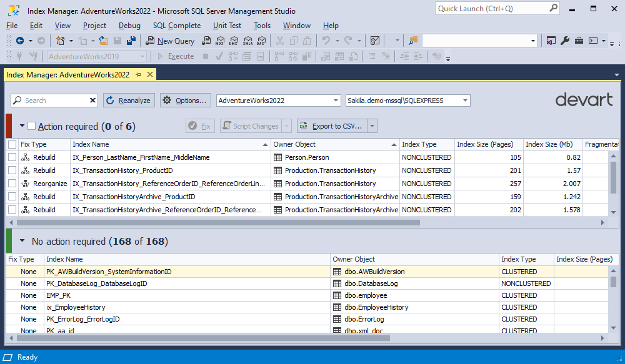
Task: Clear the search box using the X icon
Action: pos(92,100)
